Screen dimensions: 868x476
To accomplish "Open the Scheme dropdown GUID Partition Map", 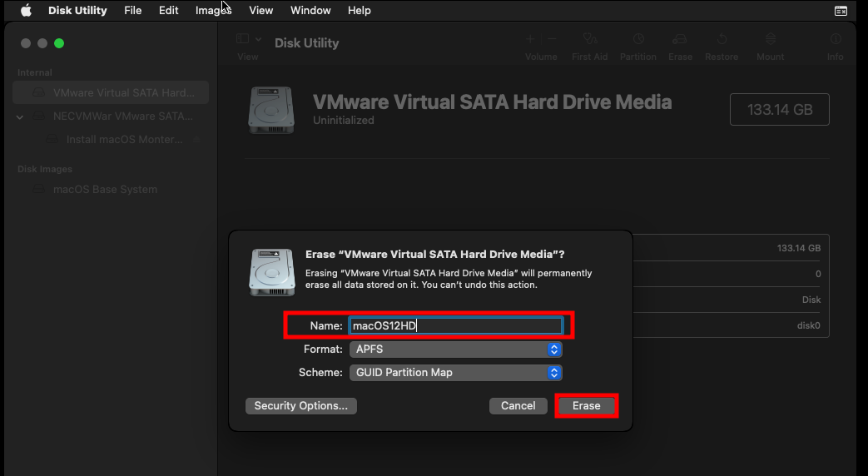I will [455, 373].
